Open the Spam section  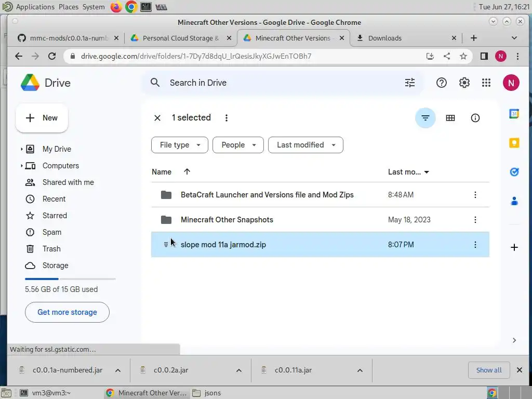coord(51,232)
